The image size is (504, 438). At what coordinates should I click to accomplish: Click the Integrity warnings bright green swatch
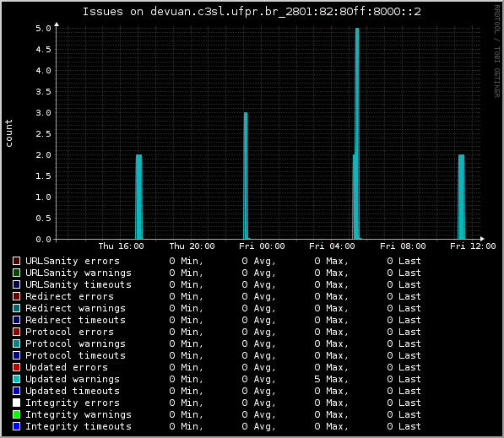click(x=16, y=414)
